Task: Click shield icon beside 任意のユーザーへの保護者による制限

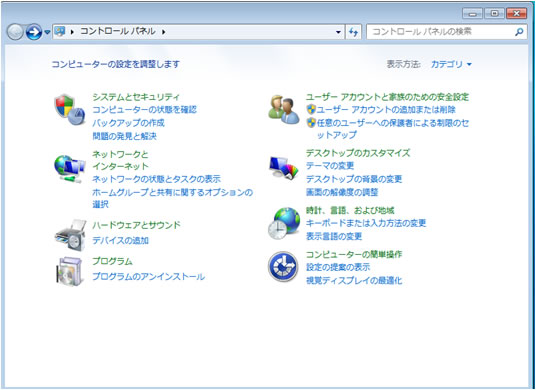Action: pyautogui.click(x=311, y=123)
